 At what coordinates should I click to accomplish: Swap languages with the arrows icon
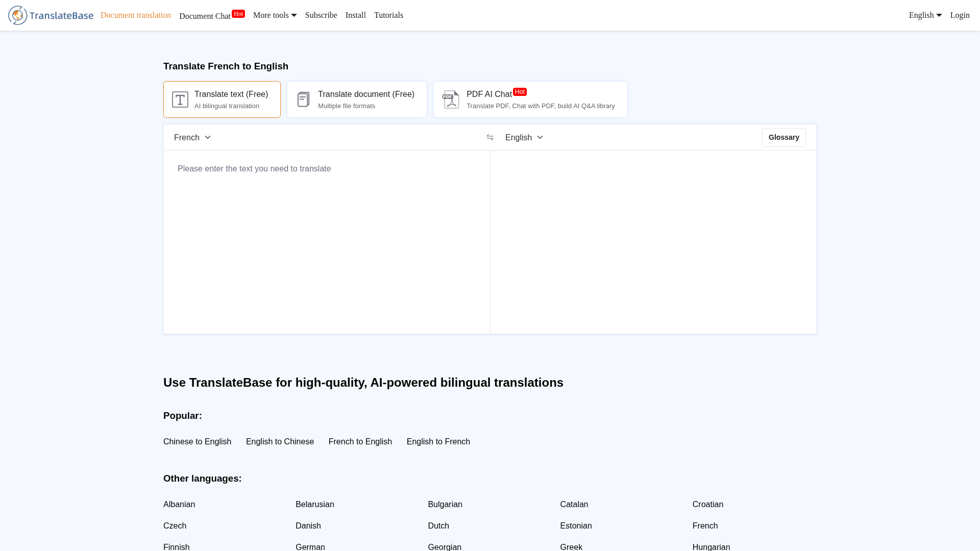[490, 137]
